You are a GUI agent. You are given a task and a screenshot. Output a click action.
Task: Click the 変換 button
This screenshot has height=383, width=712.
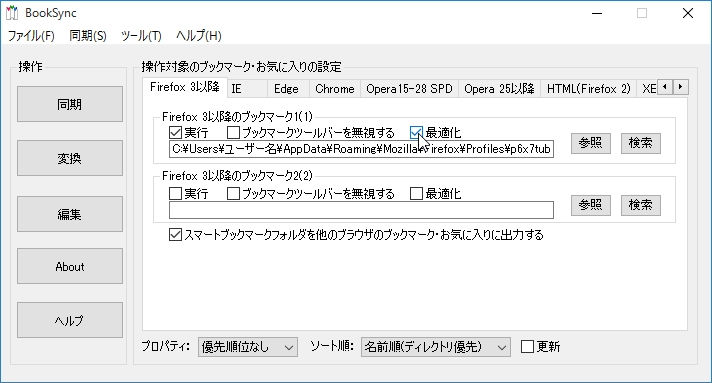(x=70, y=158)
